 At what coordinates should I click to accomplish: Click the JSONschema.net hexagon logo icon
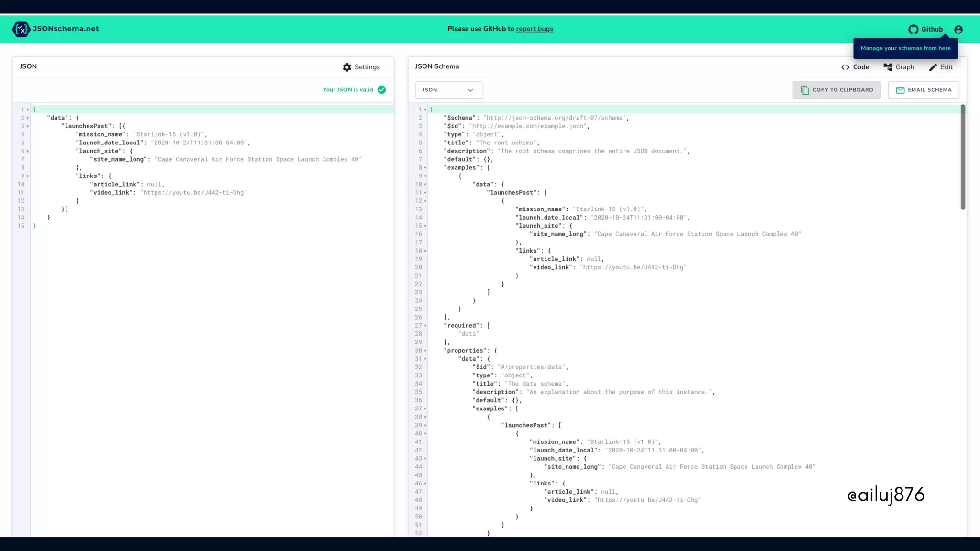[21, 29]
